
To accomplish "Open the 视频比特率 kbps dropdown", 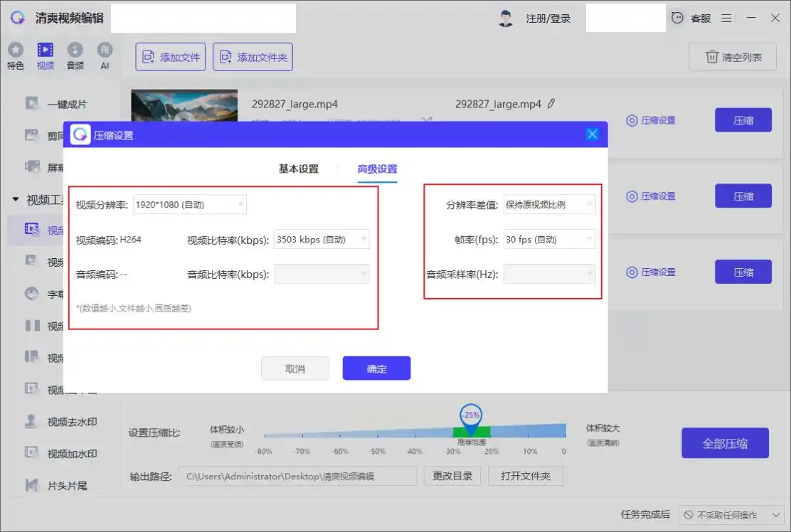I will tap(322, 240).
